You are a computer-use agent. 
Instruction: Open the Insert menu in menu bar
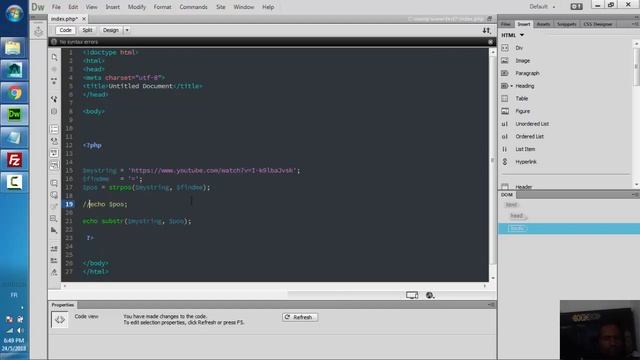113,7
